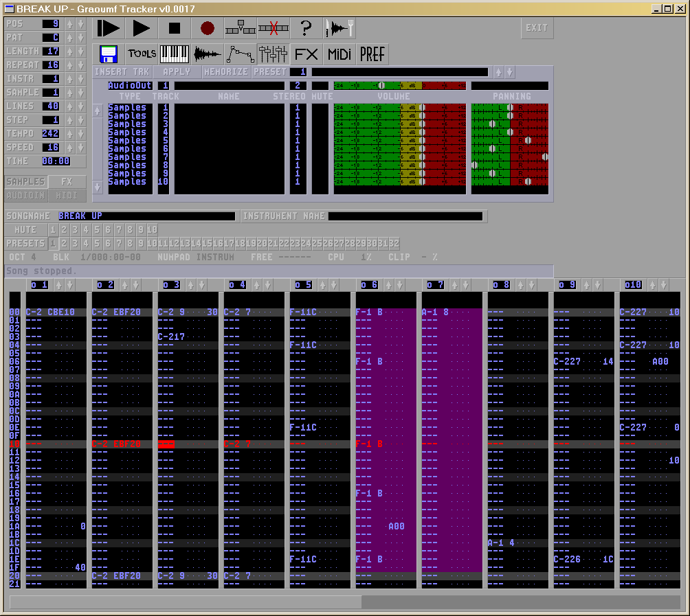Viewport: 690px width, 616px height.
Task: Open the envelope editor panel
Action: tap(241, 54)
